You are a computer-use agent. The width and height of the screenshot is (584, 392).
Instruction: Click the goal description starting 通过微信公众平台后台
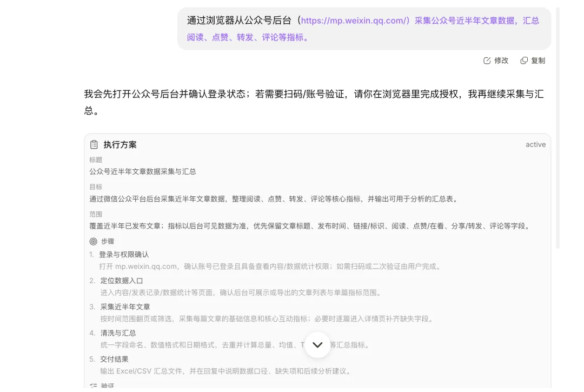point(275,199)
